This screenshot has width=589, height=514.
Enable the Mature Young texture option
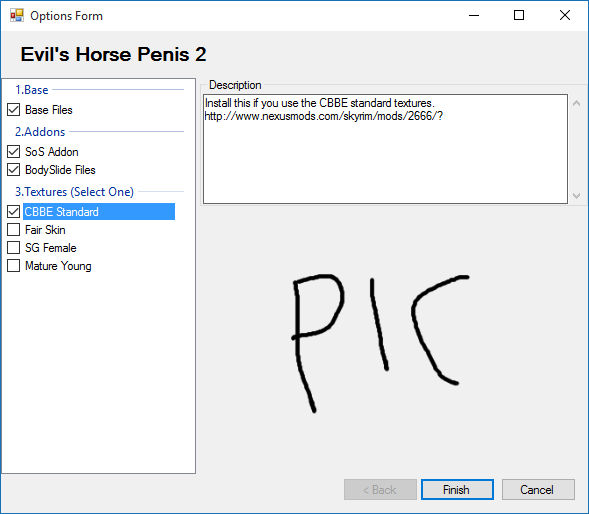click(14, 266)
